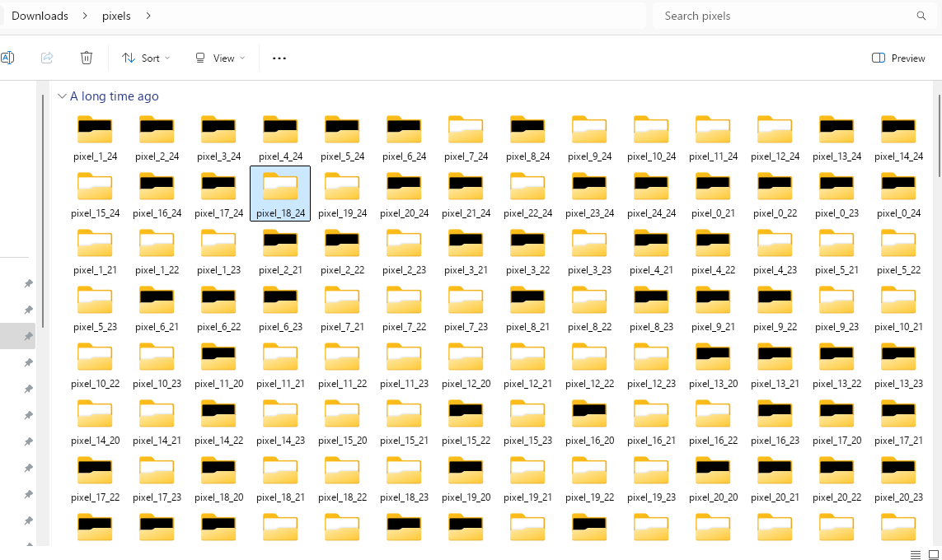Click the Delete trash can icon
Image resolution: width=942 pixels, height=560 pixels.
point(87,58)
